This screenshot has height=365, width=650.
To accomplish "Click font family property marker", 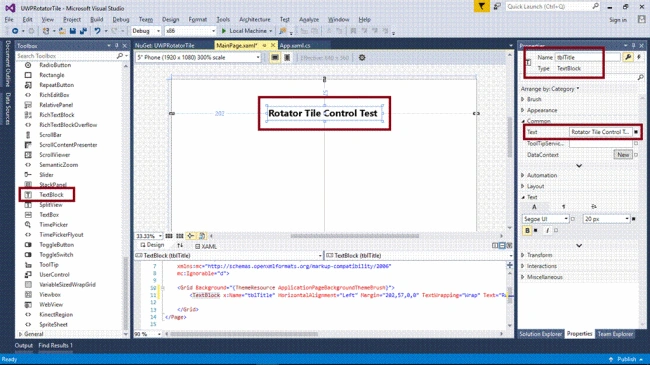I will (x=573, y=219).
